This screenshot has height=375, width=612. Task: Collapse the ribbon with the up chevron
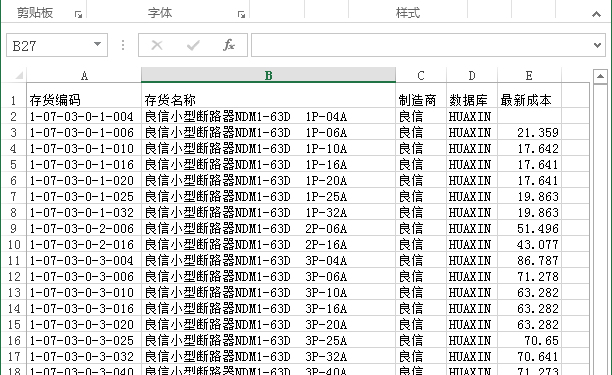click(x=596, y=14)
